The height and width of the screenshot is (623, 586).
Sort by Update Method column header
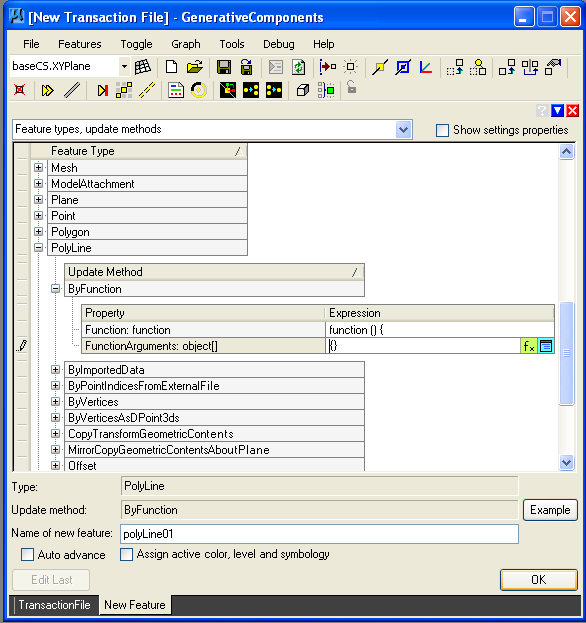coord(214,272)
